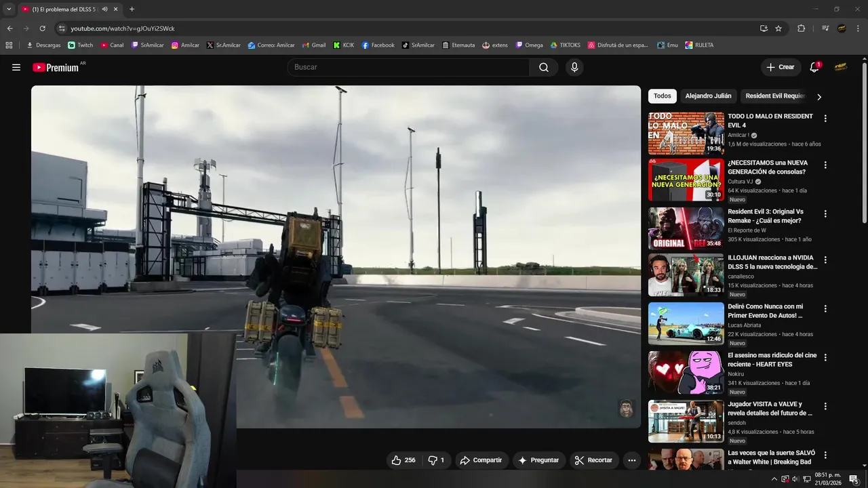Go to YouTube Premium home logo
Screen dimensions: 868x488
[x=56, y=67]
